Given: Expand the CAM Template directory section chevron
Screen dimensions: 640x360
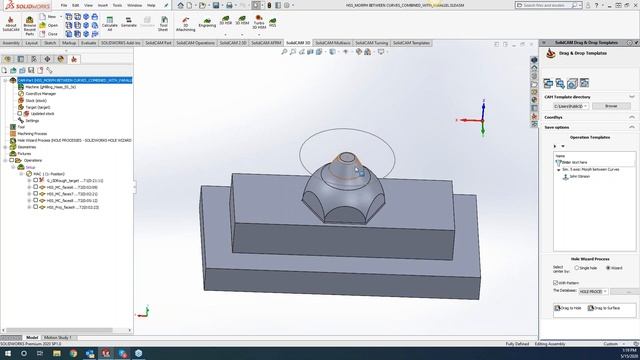Looking at the screenshot, I should click(632, 97).
